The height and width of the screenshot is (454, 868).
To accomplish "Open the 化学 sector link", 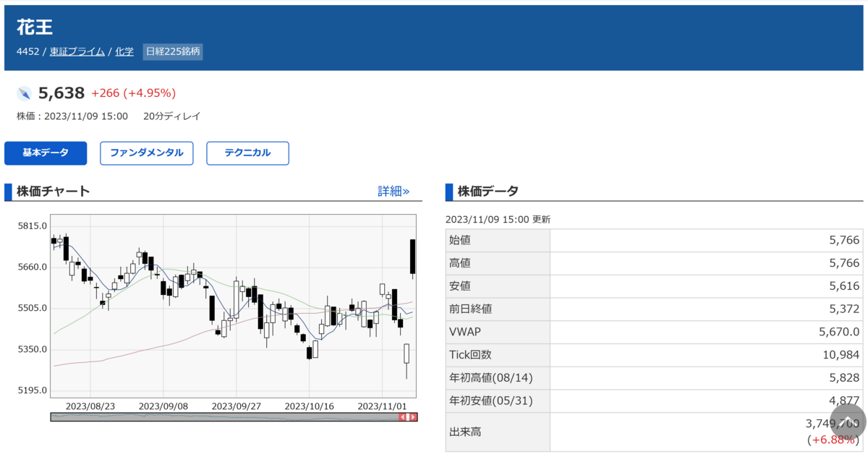I will (x=124, y=52).
